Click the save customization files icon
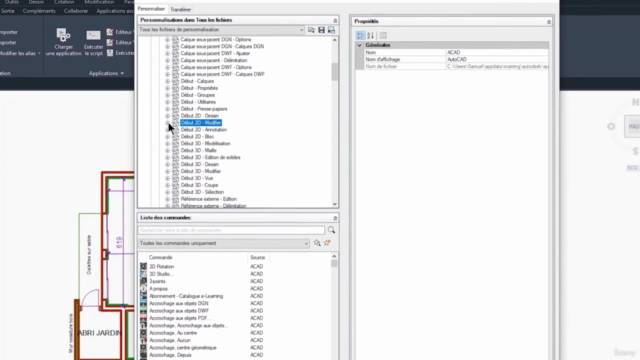Screen dimensions: 640x360 [x=322, y=30]
